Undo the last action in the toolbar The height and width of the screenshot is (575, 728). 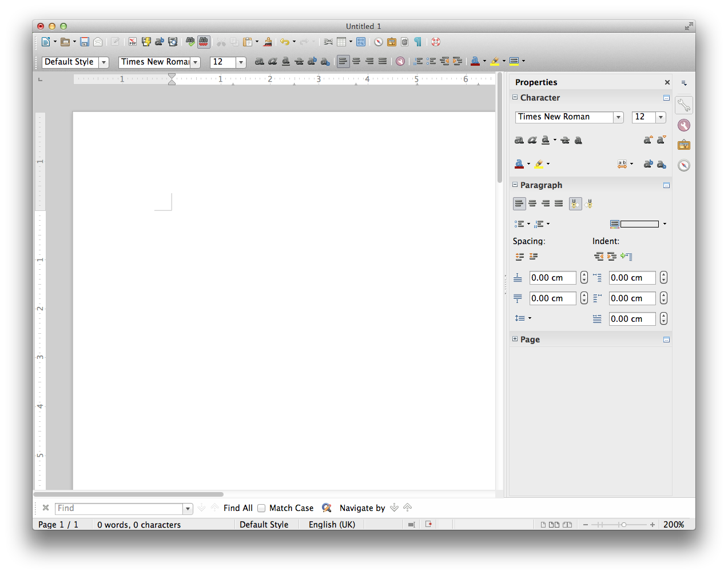pos(285,42)
